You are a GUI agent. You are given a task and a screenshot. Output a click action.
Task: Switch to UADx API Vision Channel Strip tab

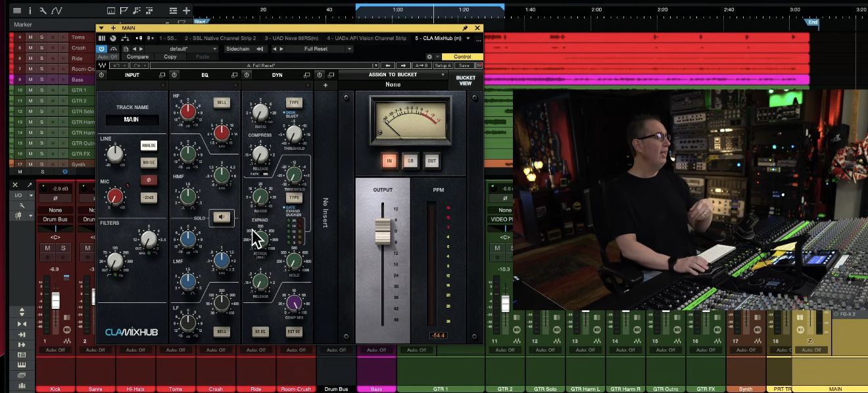tap(367, 38)
